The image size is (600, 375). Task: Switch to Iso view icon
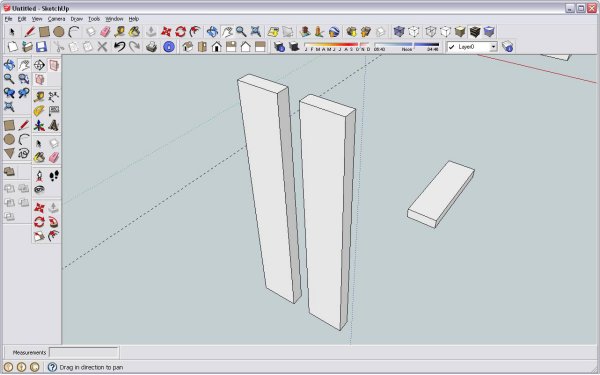(x=188, y=47)
